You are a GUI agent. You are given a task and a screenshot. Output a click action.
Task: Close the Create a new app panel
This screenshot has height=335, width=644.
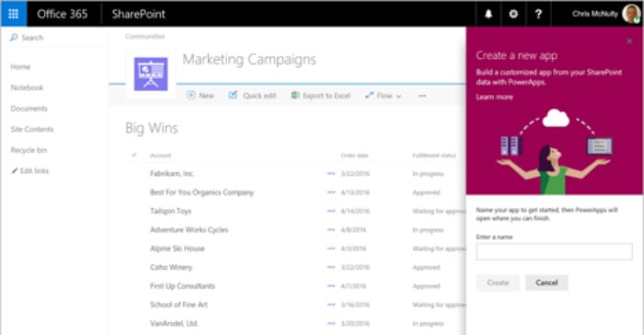629,41
